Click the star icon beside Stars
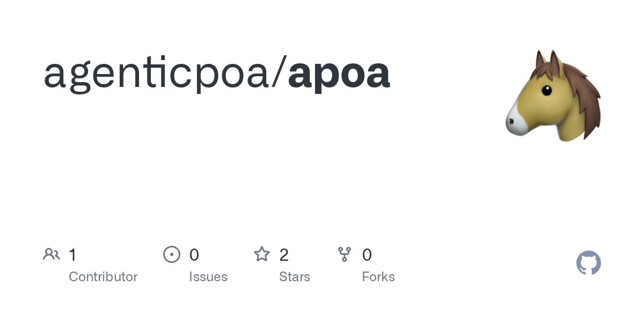 262,254
